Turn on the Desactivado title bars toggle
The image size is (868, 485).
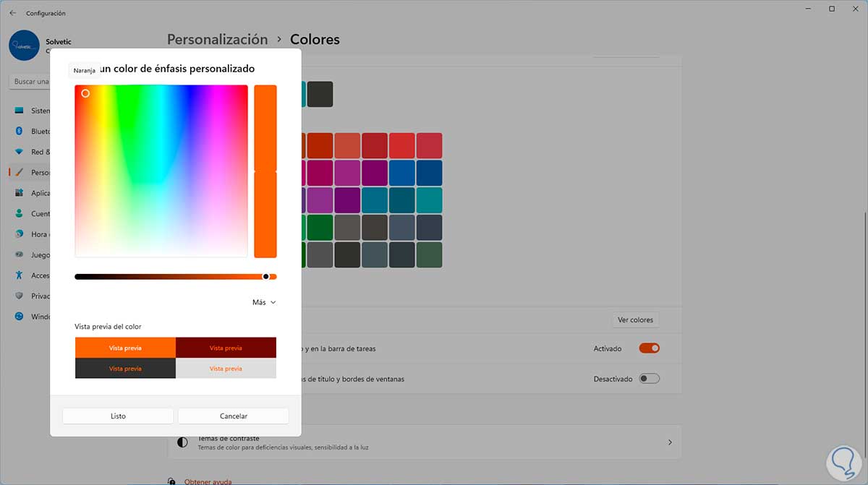click(x=649, y=379)
